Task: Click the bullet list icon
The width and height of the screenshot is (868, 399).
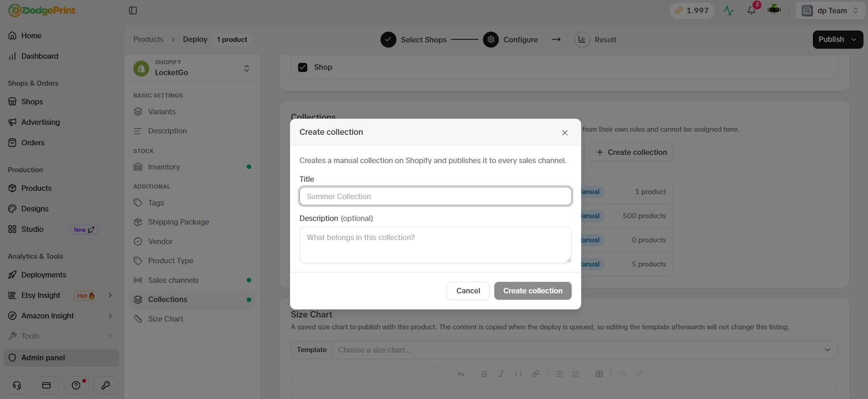Action: pos(558,374)
